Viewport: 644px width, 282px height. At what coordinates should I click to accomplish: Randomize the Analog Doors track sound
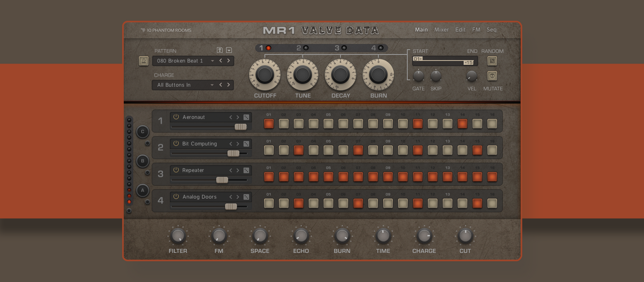246,197
